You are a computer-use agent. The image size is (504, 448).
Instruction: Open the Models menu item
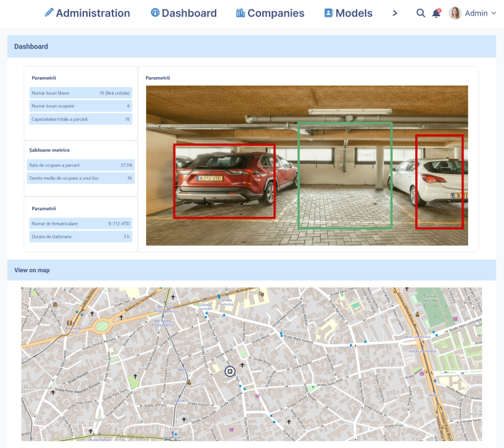pyautogui.click(x=354, y=13)
